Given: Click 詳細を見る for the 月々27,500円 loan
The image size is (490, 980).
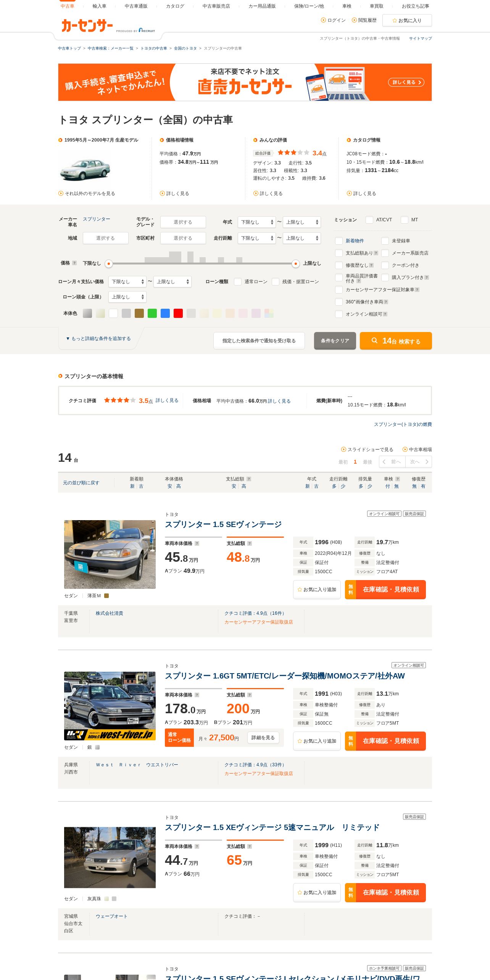Looking at the screenshot, I should coord(263,738).
